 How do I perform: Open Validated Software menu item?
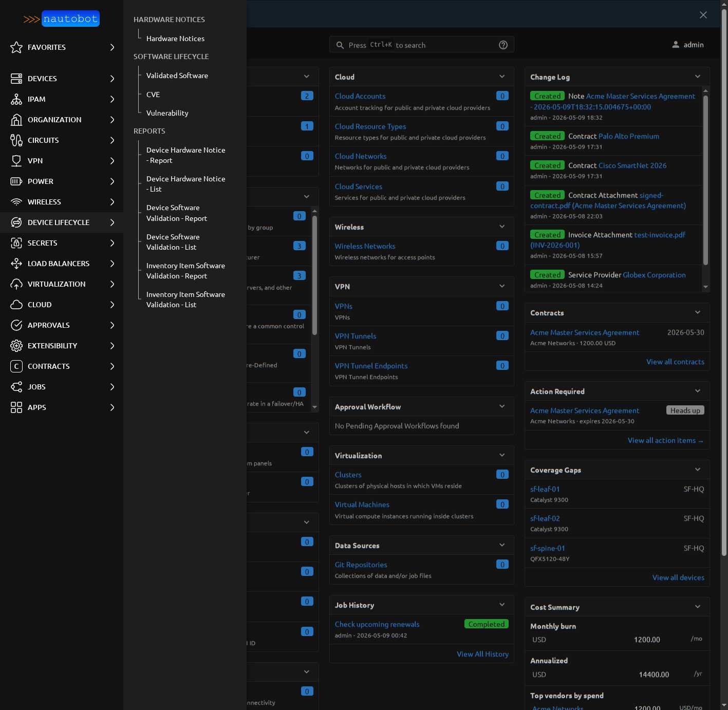[x=177, y=76]
